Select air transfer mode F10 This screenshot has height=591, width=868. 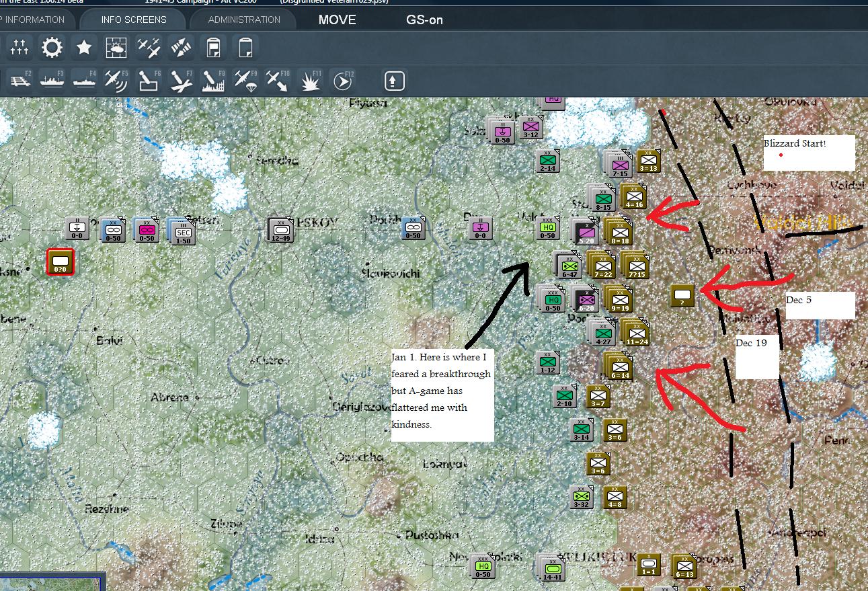point(278,81)
